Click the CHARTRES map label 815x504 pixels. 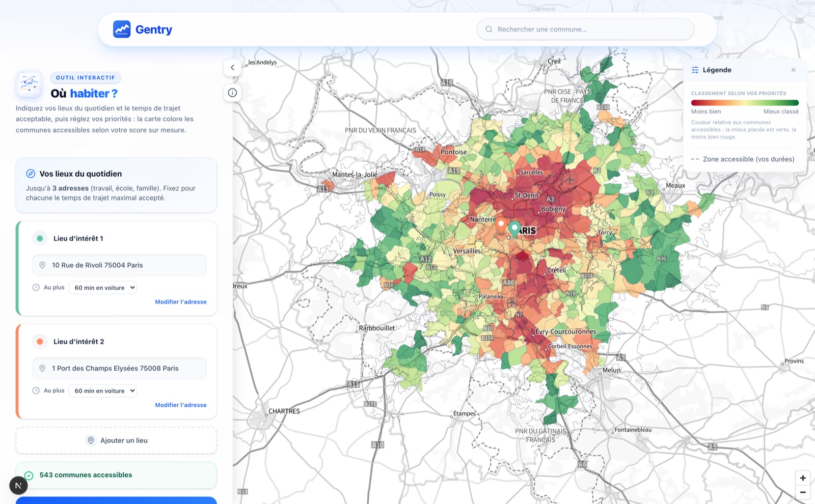284,411
